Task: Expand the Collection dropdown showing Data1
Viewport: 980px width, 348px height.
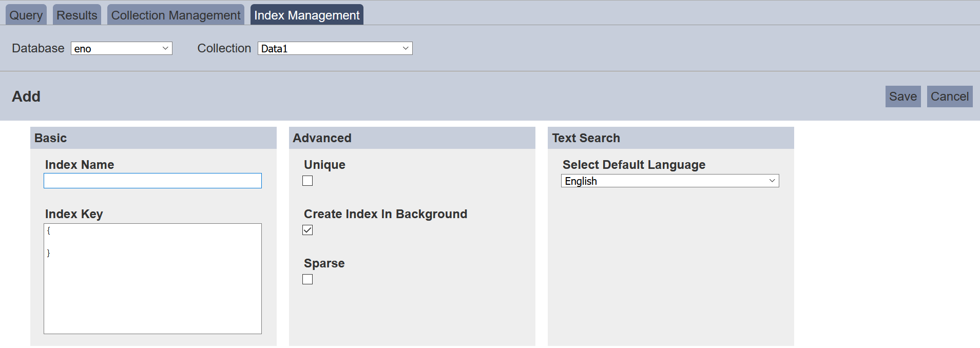Action: click(335, 48)
